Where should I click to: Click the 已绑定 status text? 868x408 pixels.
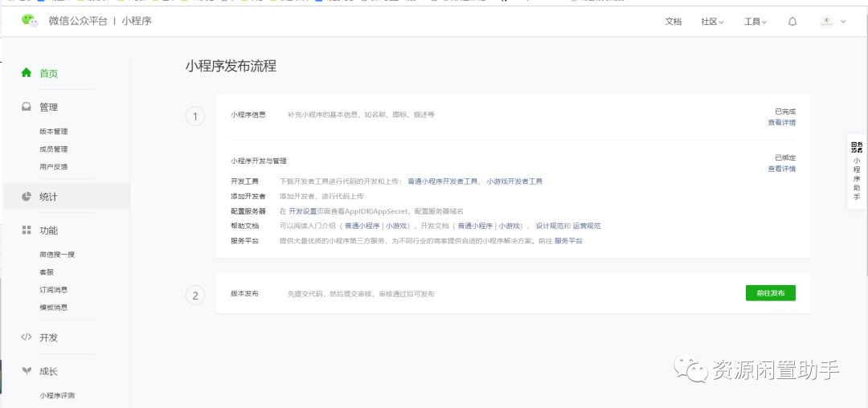(x=785, y=158)
